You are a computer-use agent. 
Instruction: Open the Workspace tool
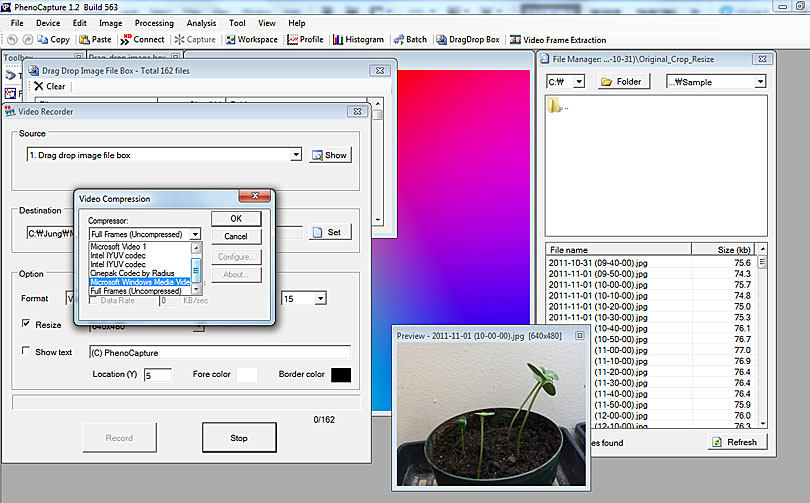[251, 40]
